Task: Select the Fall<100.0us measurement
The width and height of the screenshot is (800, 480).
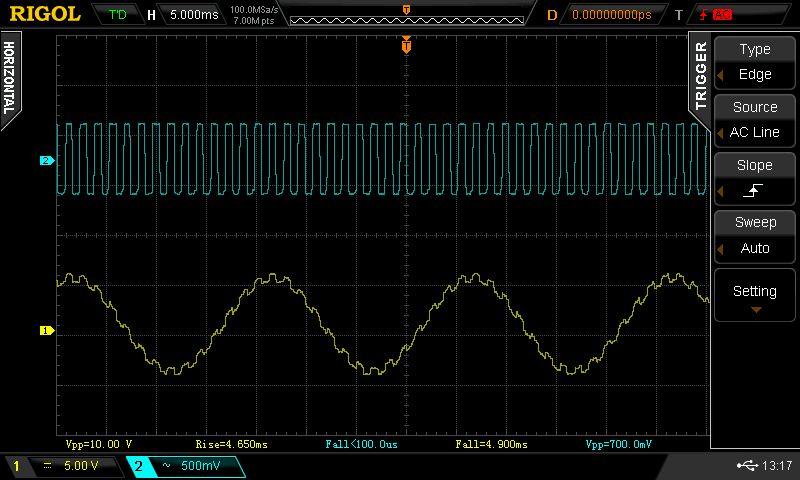Action: pos(361,444)
